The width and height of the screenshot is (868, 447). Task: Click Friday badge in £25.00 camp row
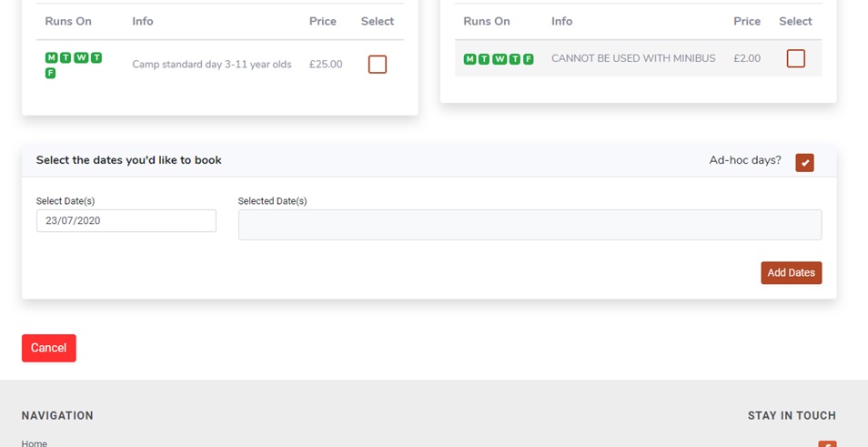click(50, 73)
